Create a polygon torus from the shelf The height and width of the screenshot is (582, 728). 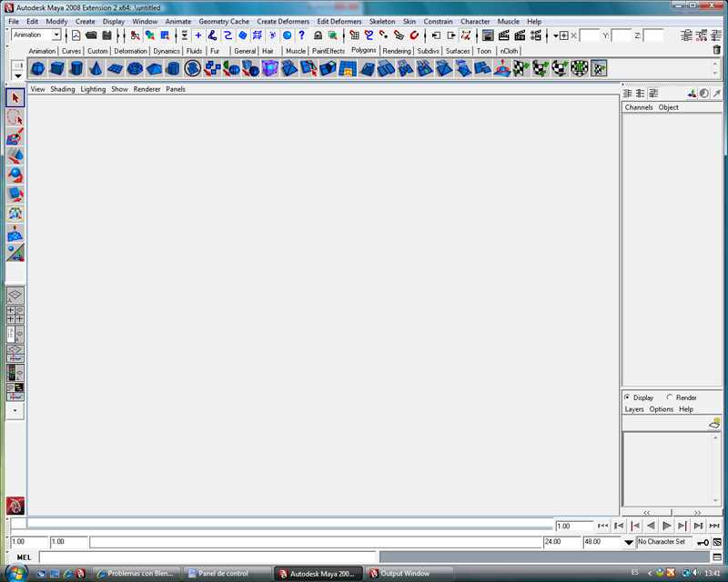pos(135,69)
